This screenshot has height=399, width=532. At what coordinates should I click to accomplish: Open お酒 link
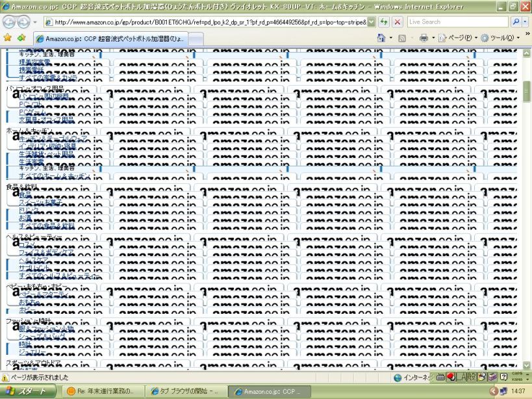point(25,218)
